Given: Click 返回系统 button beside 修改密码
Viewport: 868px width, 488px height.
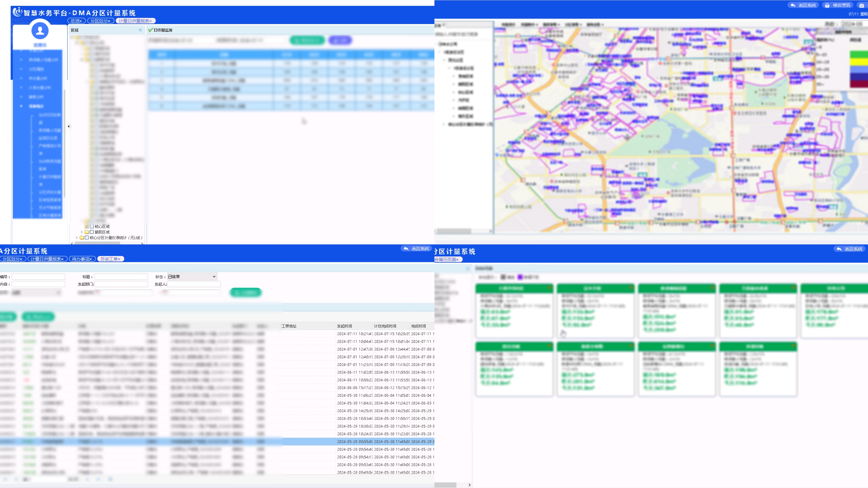Looking at the screenshot, I should [803, 5].
